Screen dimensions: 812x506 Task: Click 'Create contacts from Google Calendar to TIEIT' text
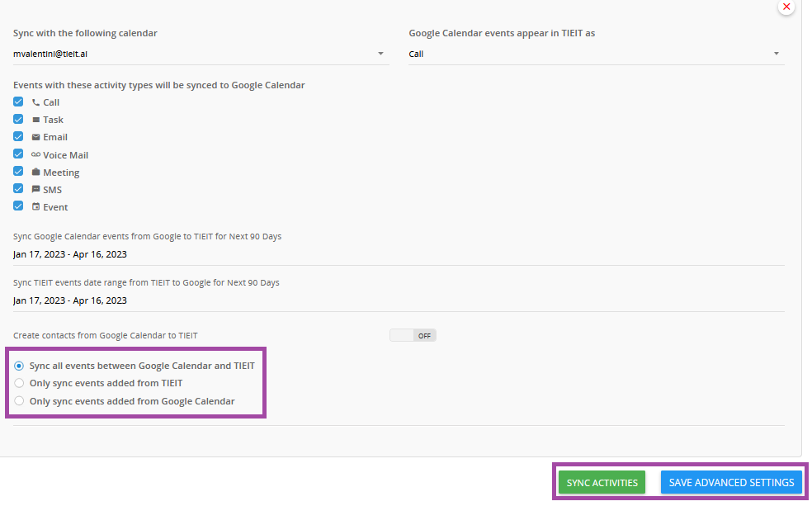[x=105, y=336]
